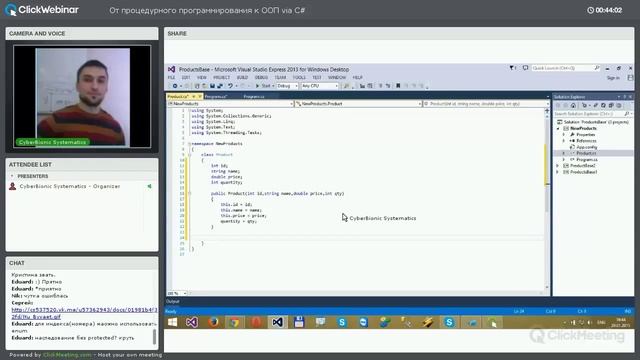640x360 pixels.
Task: Open the DEBUG menu
Action: [261, 78]
